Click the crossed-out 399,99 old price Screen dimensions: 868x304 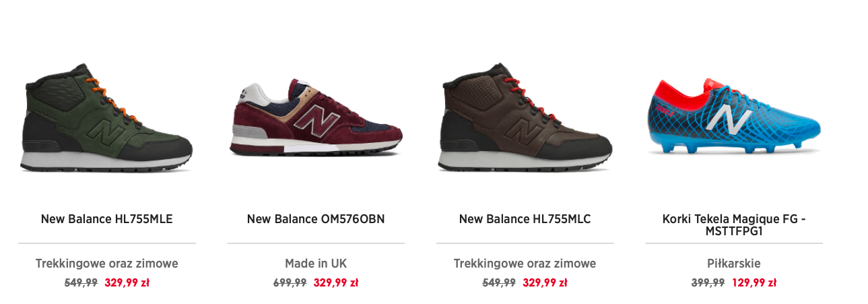click(708, 283)
